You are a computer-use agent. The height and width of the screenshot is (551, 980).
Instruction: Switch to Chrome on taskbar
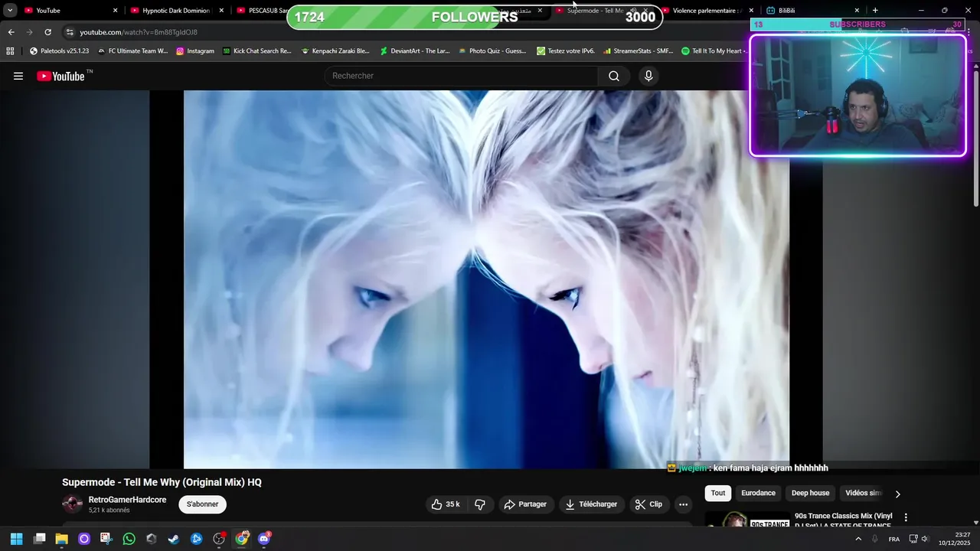tap(241, 539)
